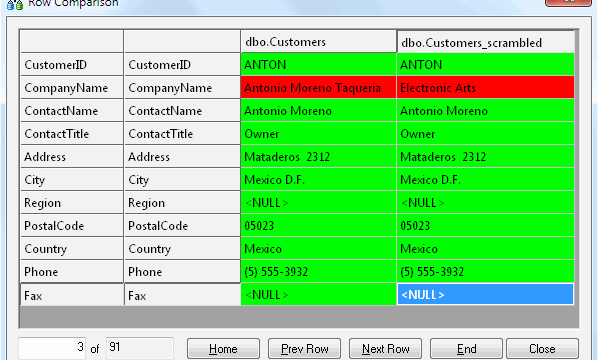Click the total rows field showing 91
This screenshot has width=598, height=360.
click(x=140, y=347)
